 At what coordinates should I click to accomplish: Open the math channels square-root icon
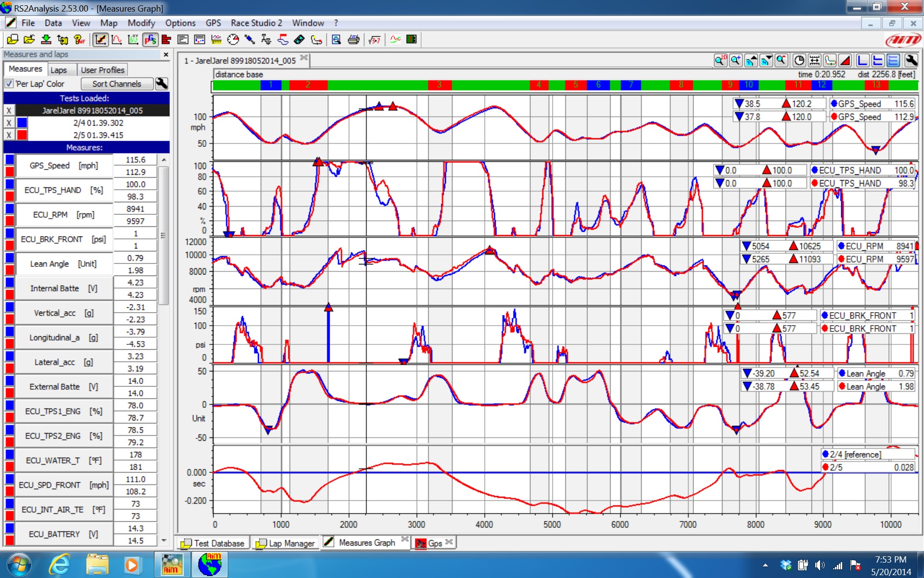click(x=374, y=39)
